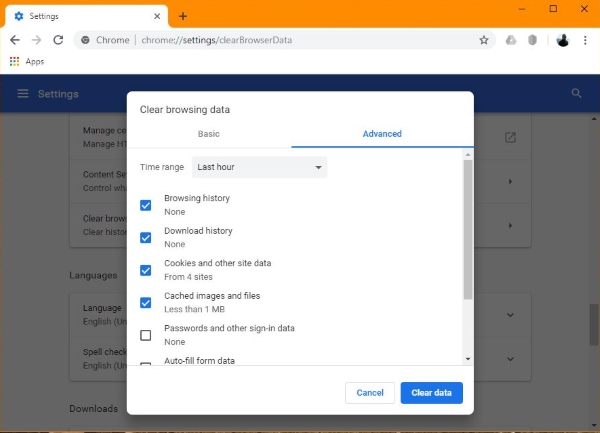Open the Chrome three-dot menu
The image size is (600, 433).
(x=585, y=40)
